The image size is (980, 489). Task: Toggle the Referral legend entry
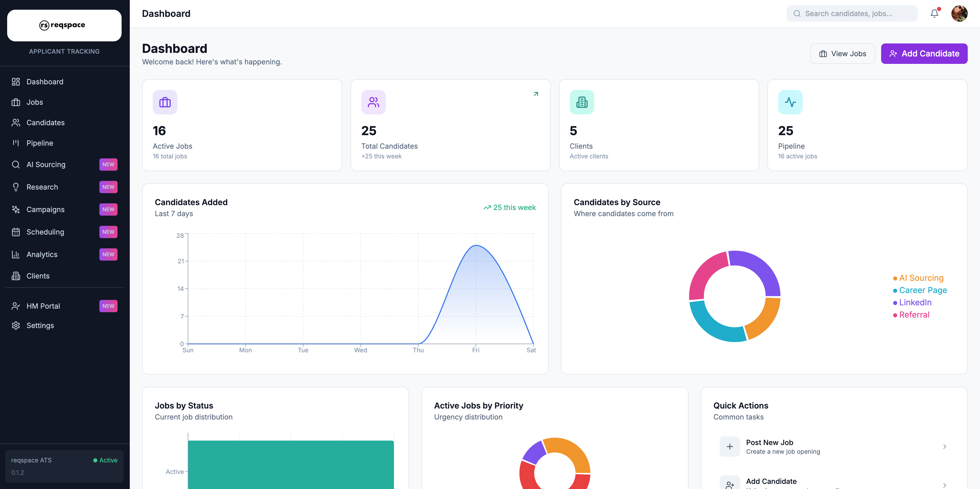coord(911,315)
